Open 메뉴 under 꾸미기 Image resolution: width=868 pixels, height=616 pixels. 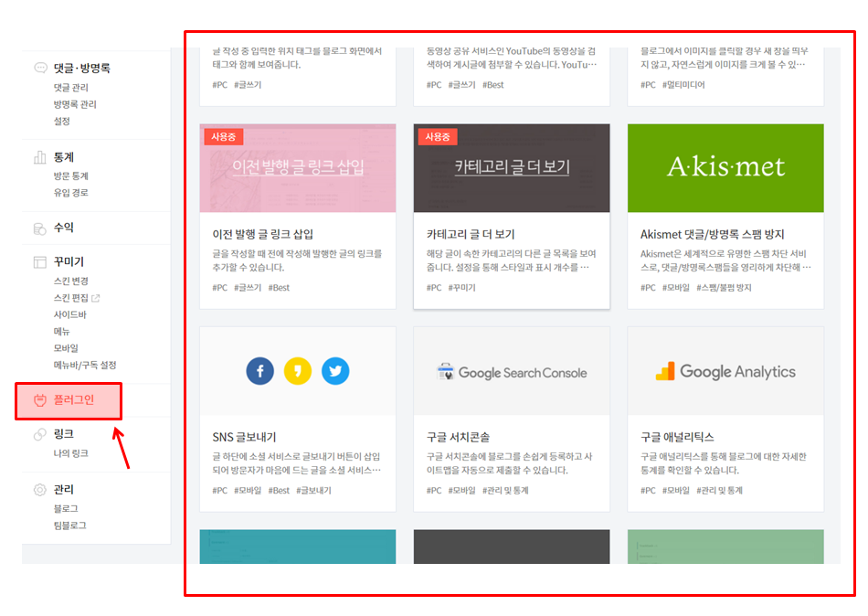pos(61,331)
